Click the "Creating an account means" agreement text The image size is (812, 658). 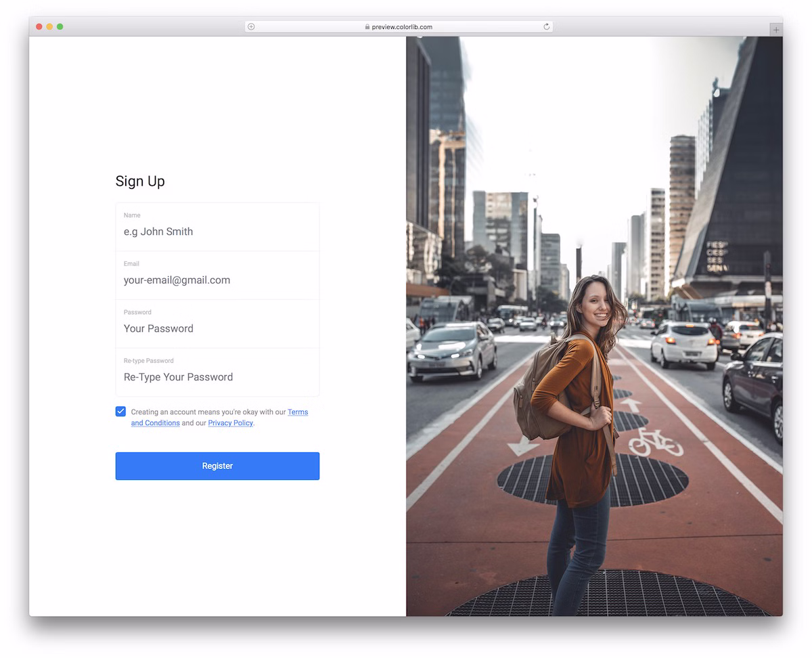coord(203,412)
